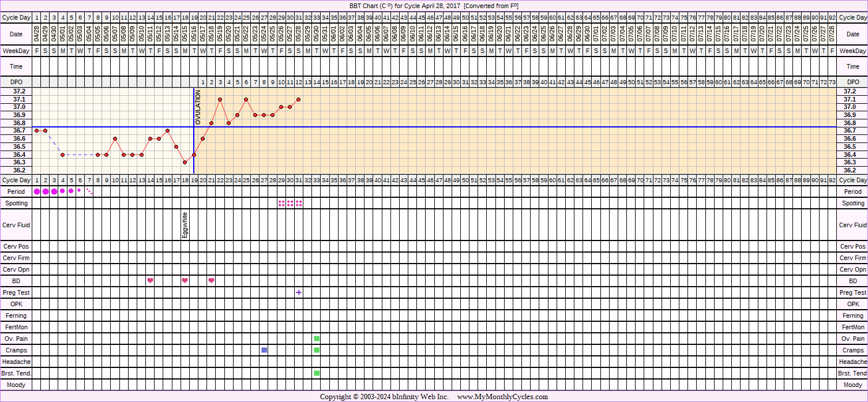Image resolution: width=868 pixels, height=402 pixels.
Task: Click the BBT Chart title text
Action: (x=434, y=6)
